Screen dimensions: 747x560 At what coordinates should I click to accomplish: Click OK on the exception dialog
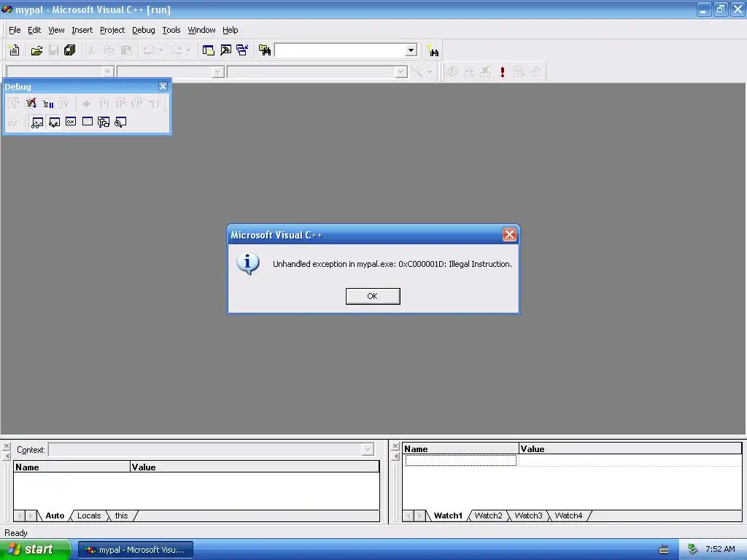373,296
